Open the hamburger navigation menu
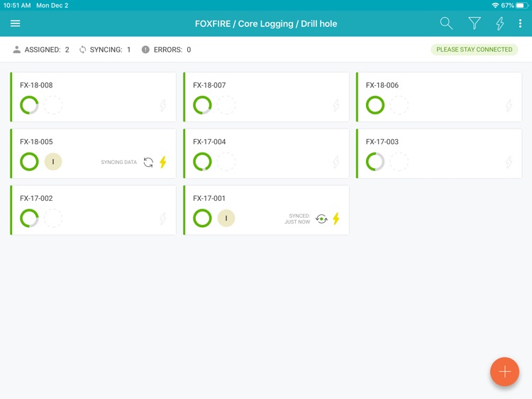 [16, 23]
